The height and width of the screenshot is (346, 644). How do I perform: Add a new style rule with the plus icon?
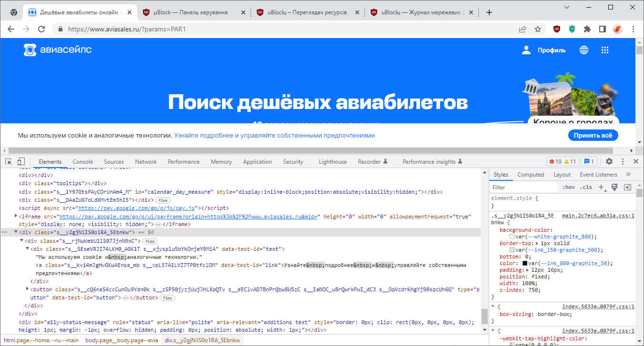601,187
